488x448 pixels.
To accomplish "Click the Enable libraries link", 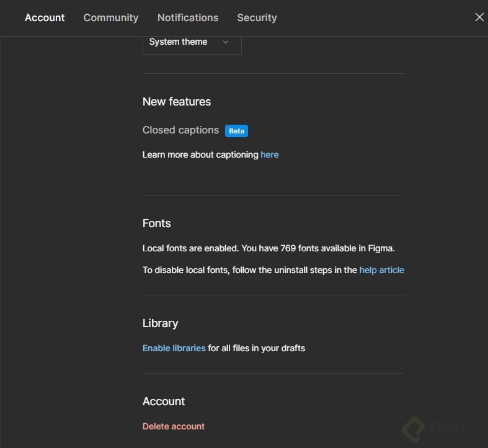I will coord(174,348).
